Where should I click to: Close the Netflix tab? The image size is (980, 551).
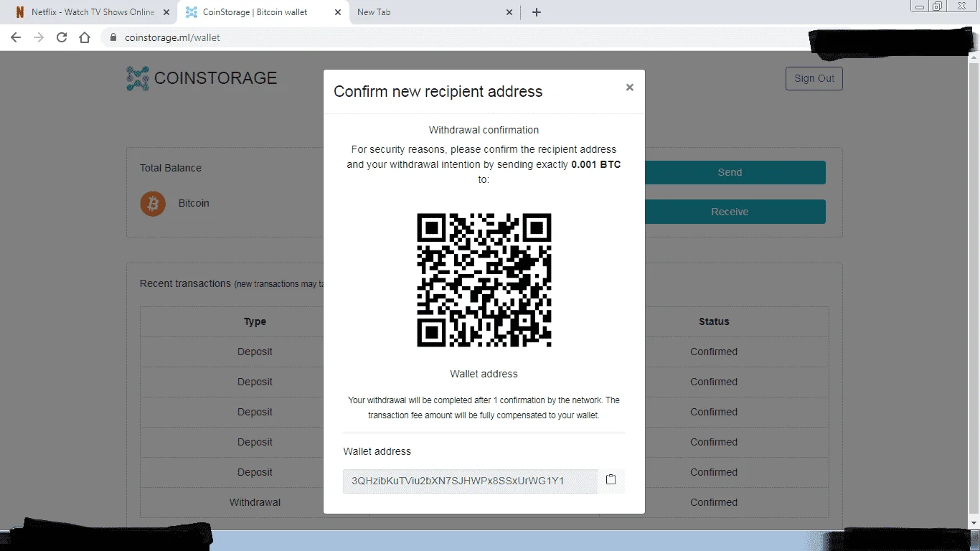coord(166,12)
